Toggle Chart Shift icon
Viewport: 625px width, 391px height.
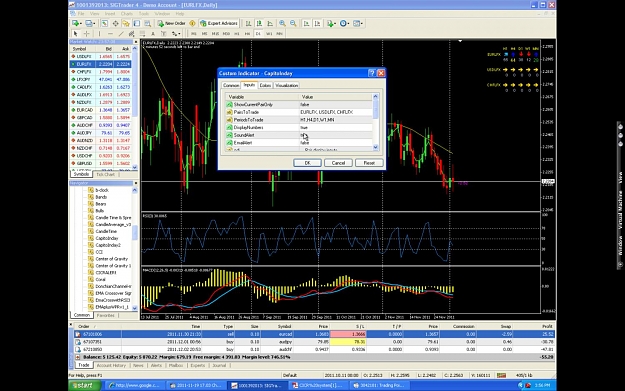317,24
